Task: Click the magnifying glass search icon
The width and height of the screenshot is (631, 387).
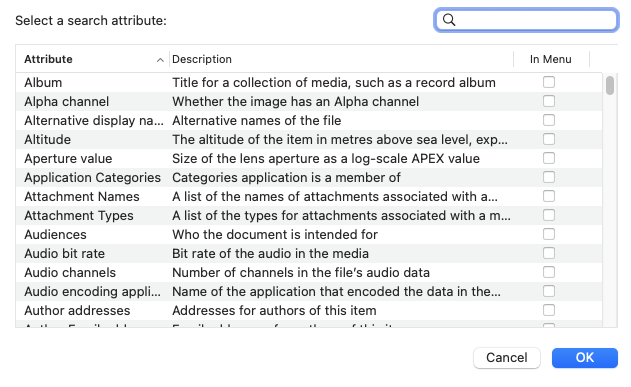Action: [x=449, y=20]
